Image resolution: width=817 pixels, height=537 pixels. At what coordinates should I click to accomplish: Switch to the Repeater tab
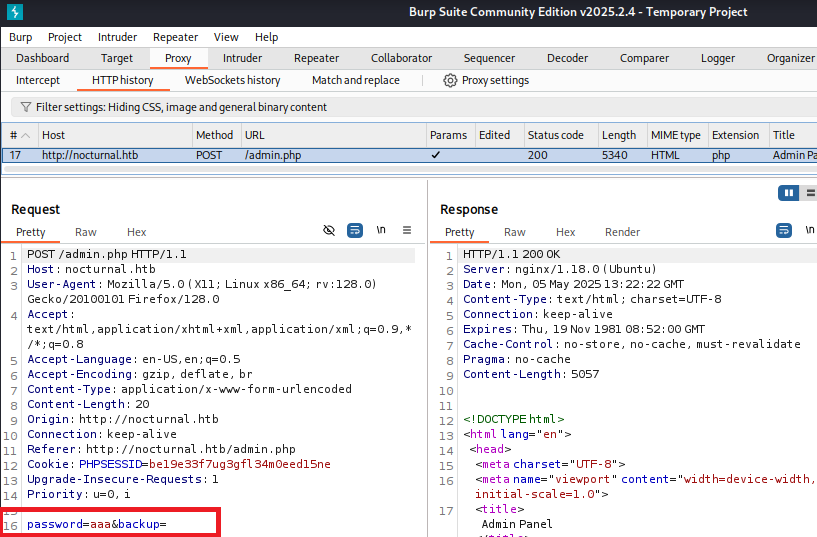pos(316,58)
